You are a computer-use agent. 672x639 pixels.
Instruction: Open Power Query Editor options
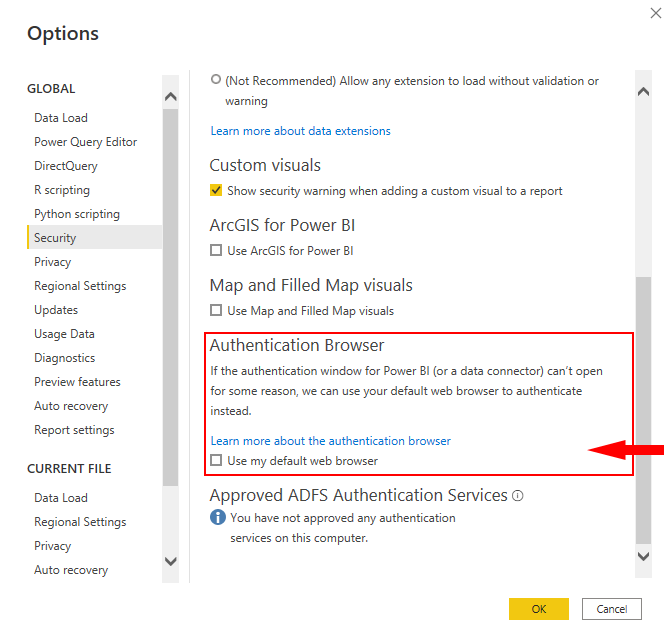[85, 142]
